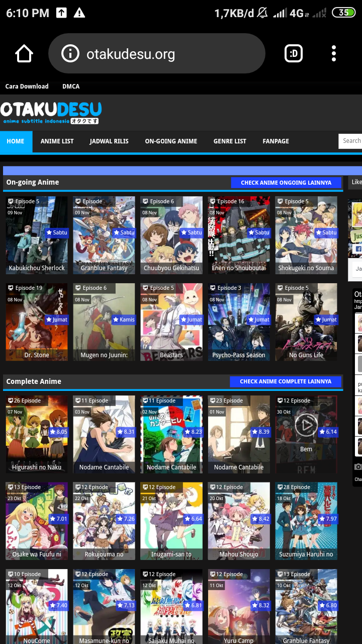Click the 'Episode 19' label on Dr. Stone

[x=25, y=288]
